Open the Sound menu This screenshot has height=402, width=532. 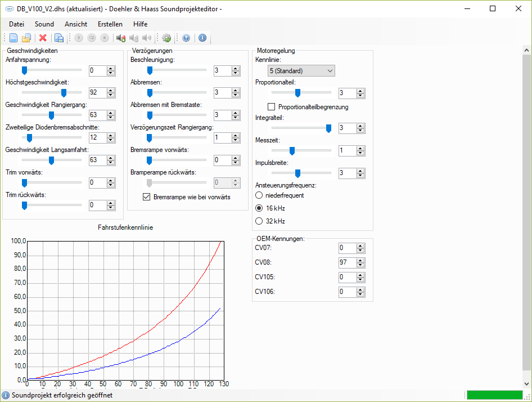(44, 24)
